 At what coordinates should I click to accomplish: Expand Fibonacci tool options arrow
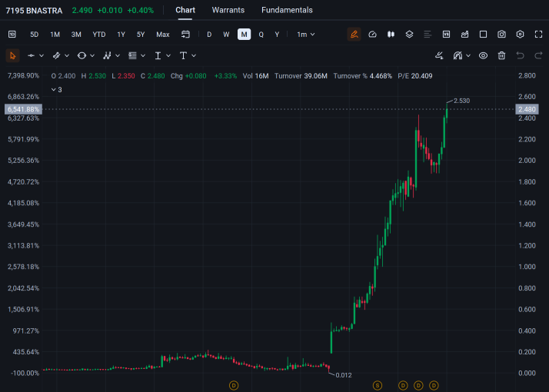[143, 55]
